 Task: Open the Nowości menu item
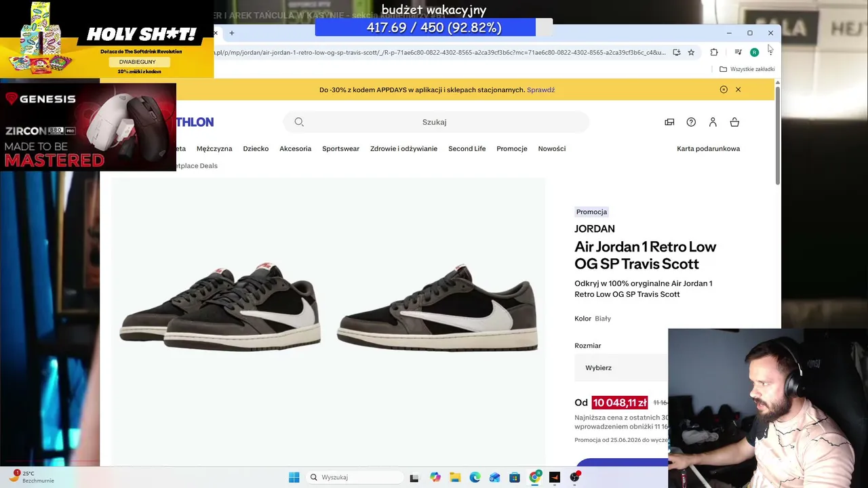click(x=551, y=148)
